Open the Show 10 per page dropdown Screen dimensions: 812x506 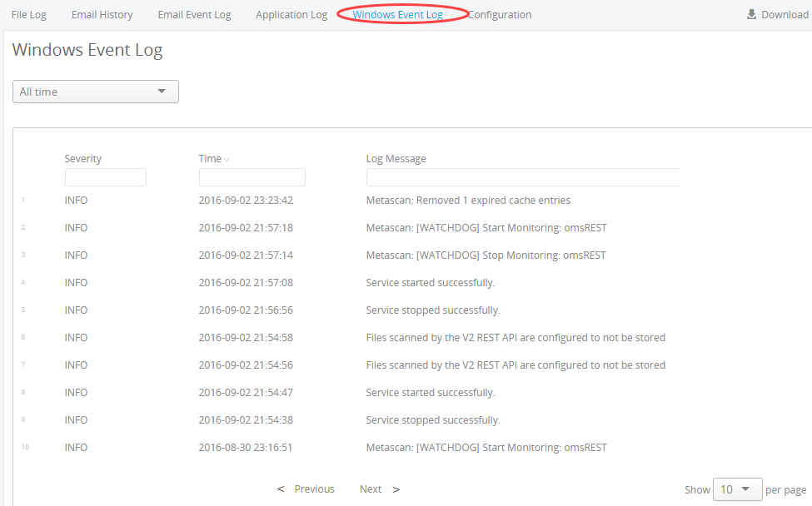tap(737, 489)
